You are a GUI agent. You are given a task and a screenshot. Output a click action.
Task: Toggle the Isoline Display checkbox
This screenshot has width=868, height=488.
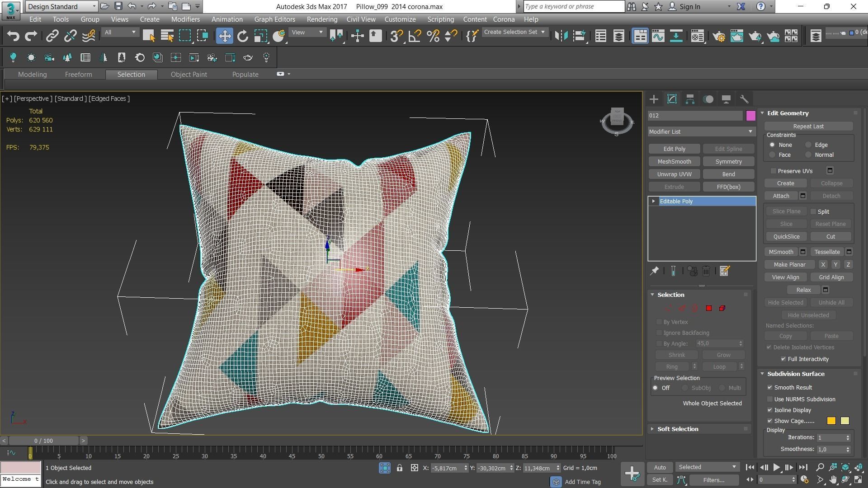[770, 410]
